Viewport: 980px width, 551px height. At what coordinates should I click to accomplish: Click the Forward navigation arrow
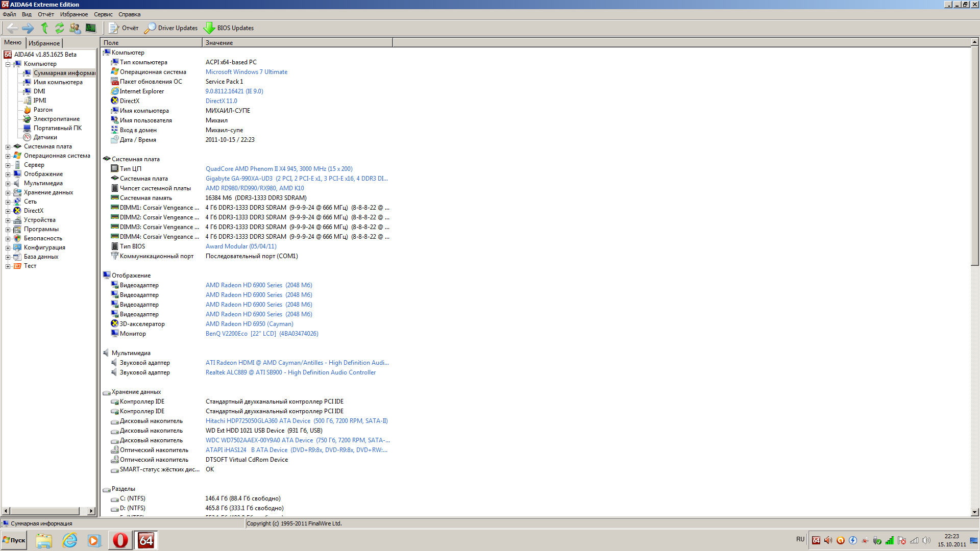[28, 28]
